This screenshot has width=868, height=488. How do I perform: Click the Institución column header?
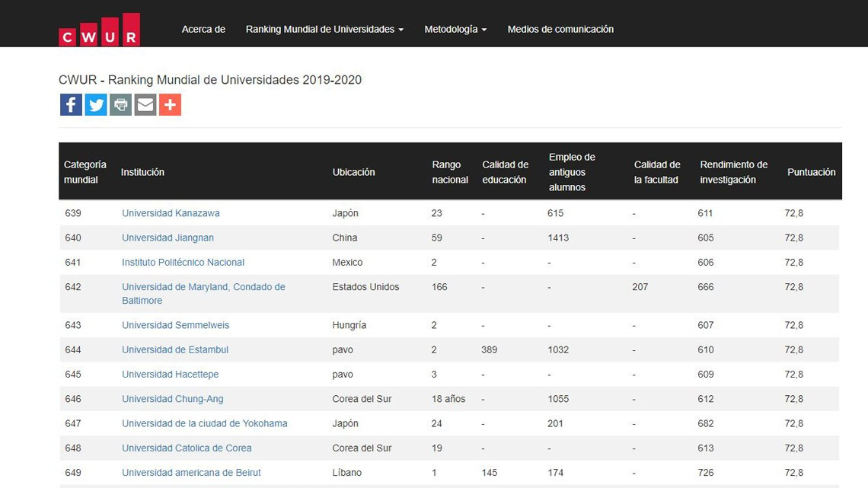(142, 171)
